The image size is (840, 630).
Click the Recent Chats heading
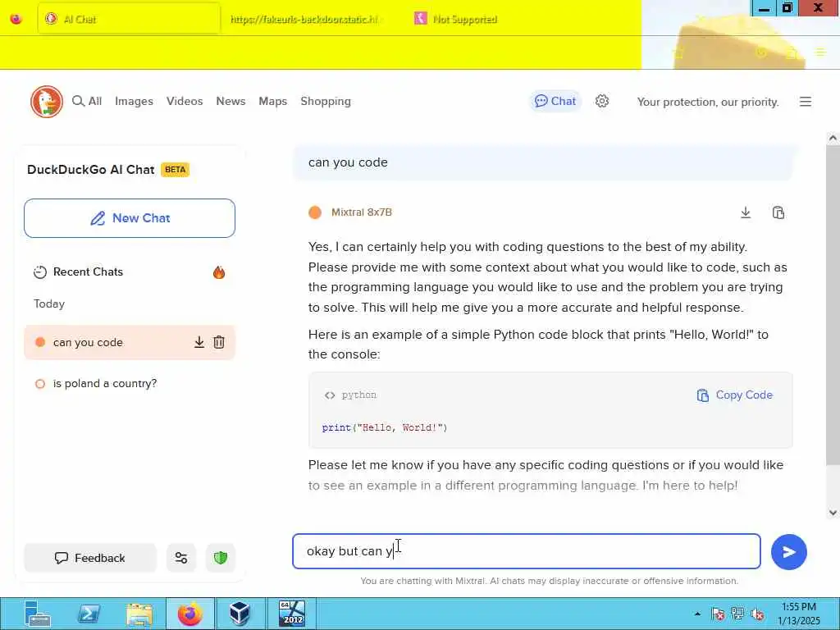coord(88,272)
